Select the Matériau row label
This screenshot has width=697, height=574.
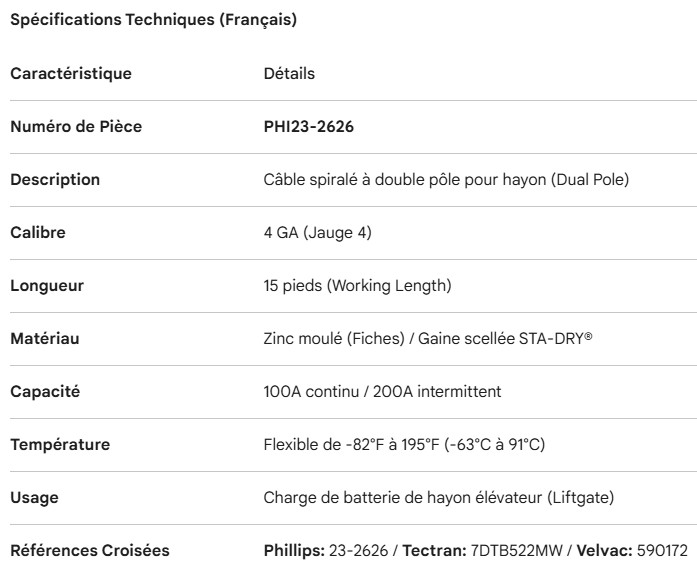44,339
